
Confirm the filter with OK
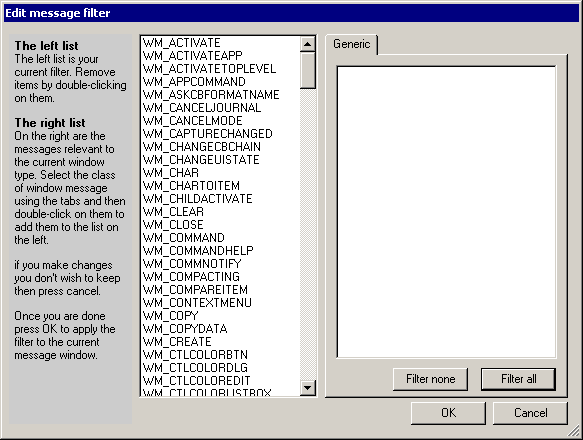448,413
